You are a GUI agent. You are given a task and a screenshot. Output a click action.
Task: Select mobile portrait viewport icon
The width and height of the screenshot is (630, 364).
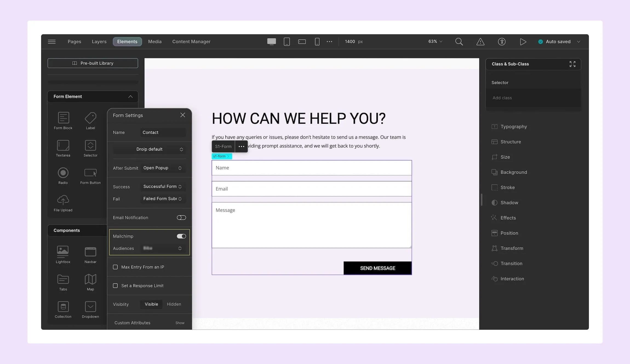(317, 42)
